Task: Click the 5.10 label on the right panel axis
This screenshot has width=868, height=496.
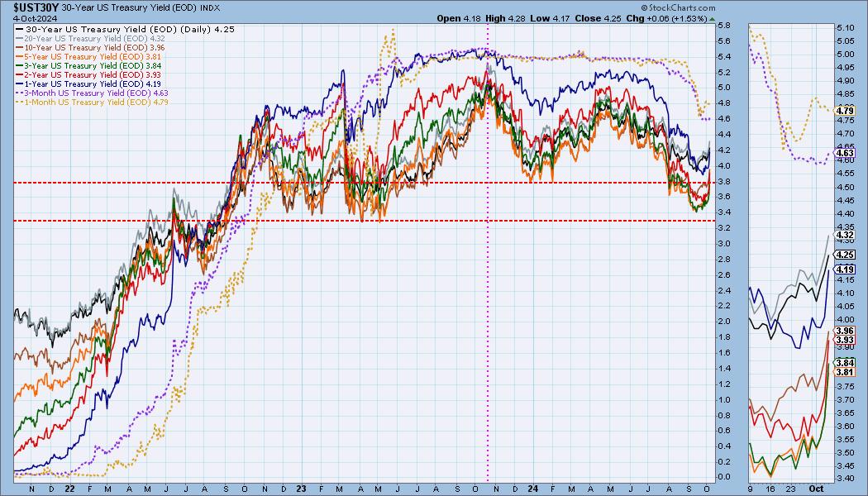Action: tap(845, 27)
